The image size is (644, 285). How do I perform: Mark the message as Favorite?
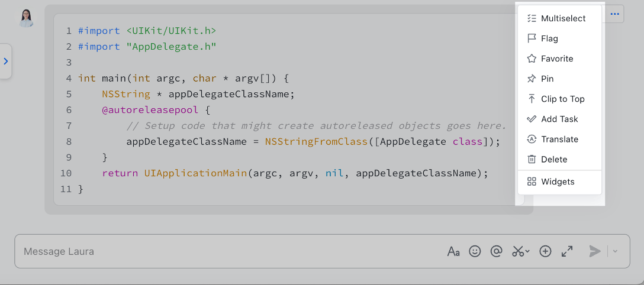pos(556,59)
